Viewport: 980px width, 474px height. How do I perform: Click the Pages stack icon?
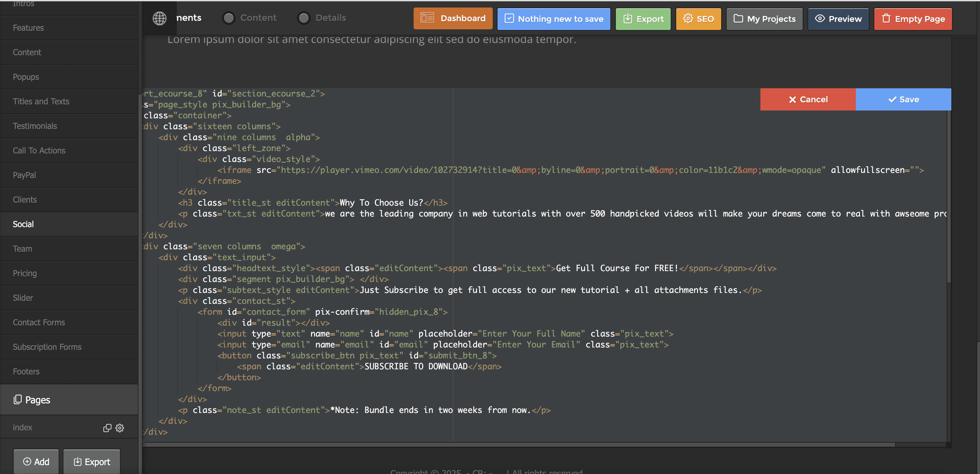[17, 399]
